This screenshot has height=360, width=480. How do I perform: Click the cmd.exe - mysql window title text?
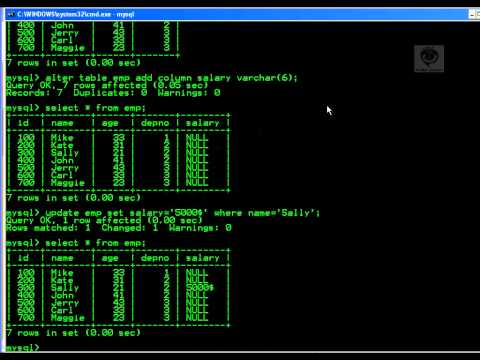tap(76, 14)
